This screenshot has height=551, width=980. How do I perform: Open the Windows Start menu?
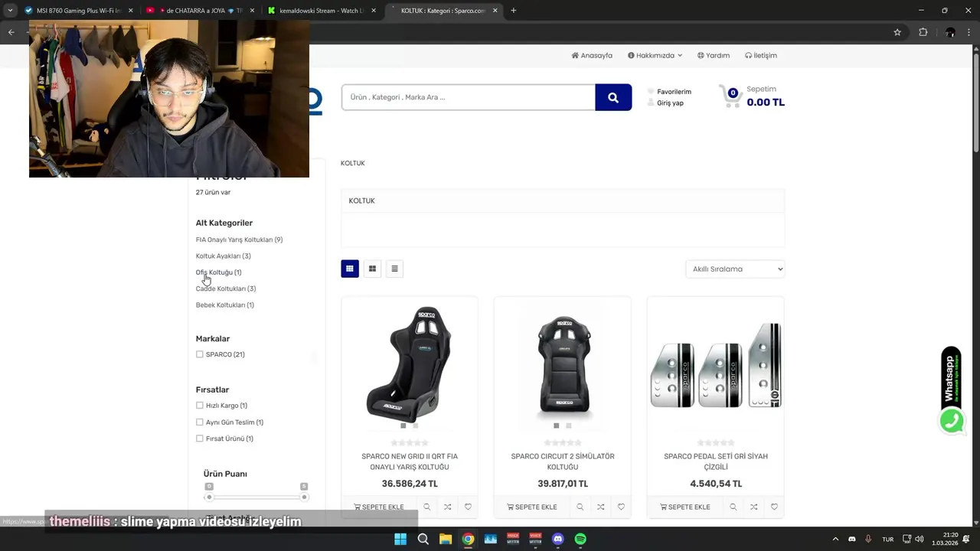(400, 539)
